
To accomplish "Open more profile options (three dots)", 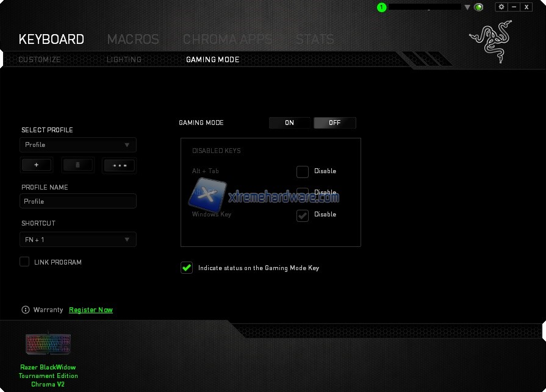I will pyautogui.click(x=119, y=165).
